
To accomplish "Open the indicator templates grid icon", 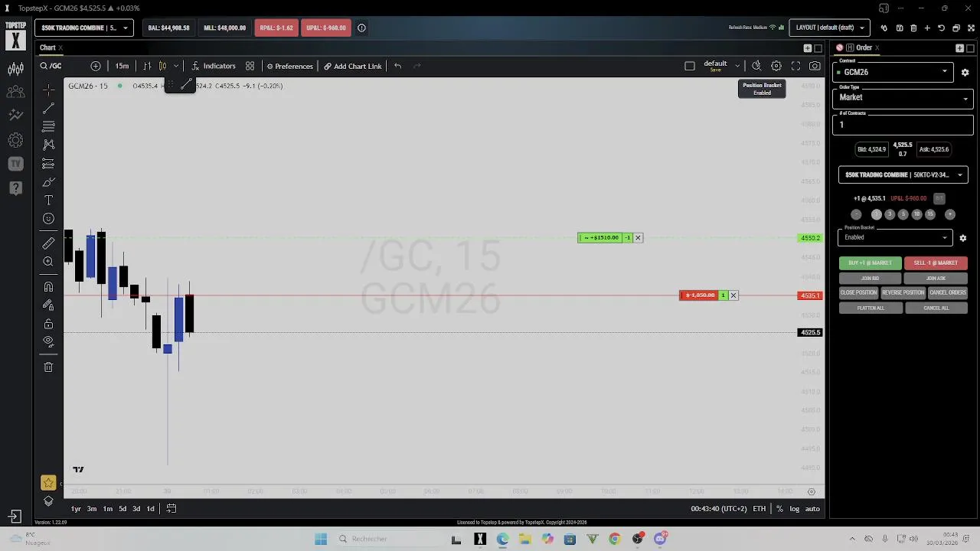I will click(250, 66).
